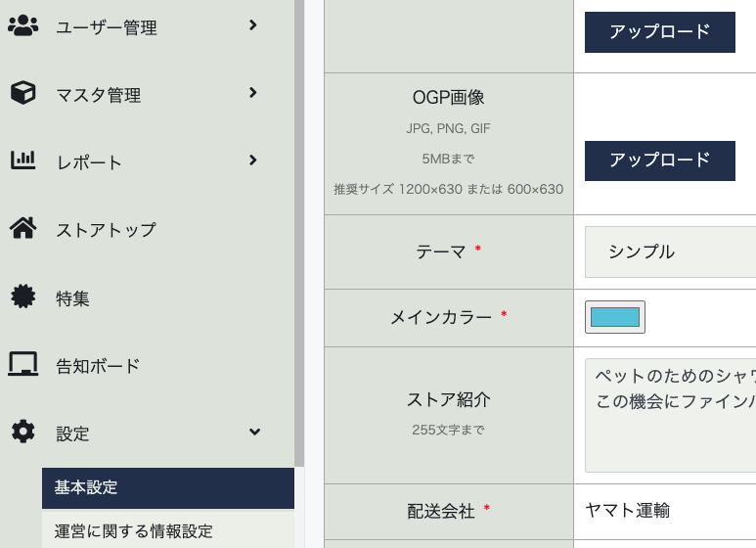Focus the ストア紹介 text area
The image size is (756, 548).
point(671,415)
